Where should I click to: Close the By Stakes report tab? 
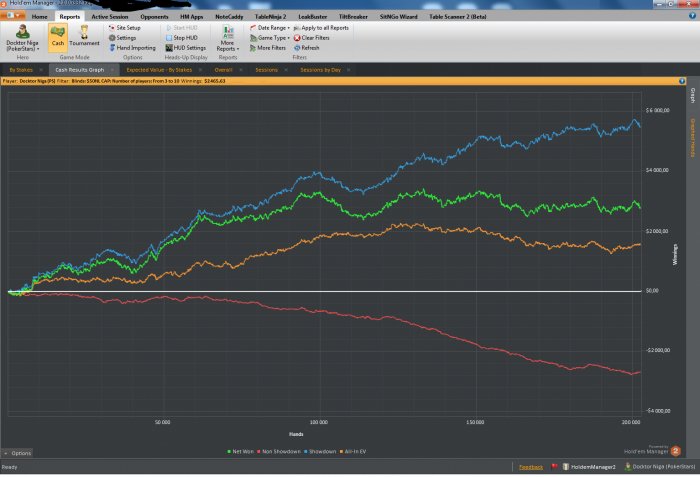click(x=41, y=70)
